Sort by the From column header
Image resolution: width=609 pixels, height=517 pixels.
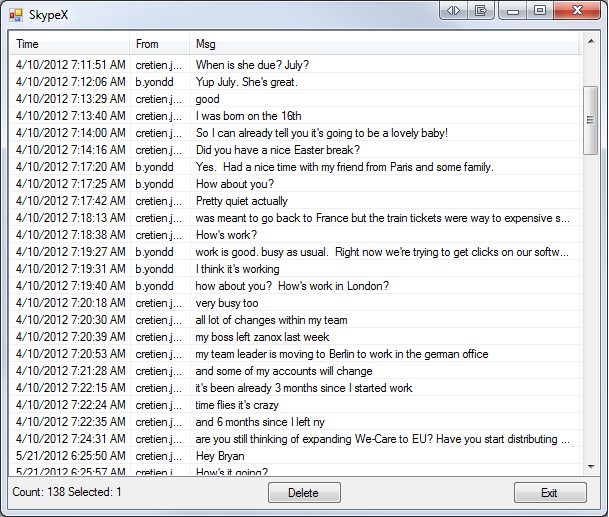pos(160,44)
